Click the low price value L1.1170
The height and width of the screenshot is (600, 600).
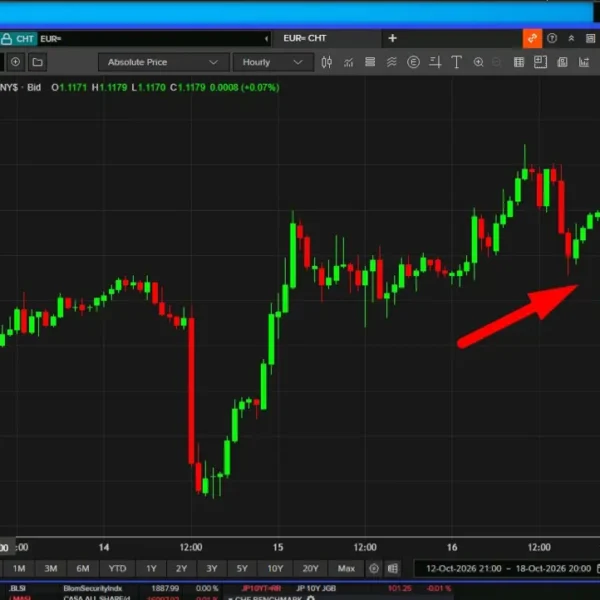click(148, 87)
